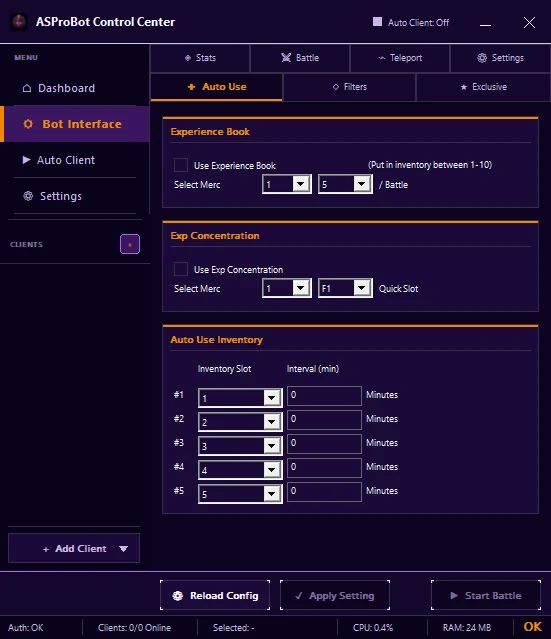Viewport: 551px width, 639px height.
Task: Click the Start Battle button
Action: pyautogui.click(x=486, y=595)
